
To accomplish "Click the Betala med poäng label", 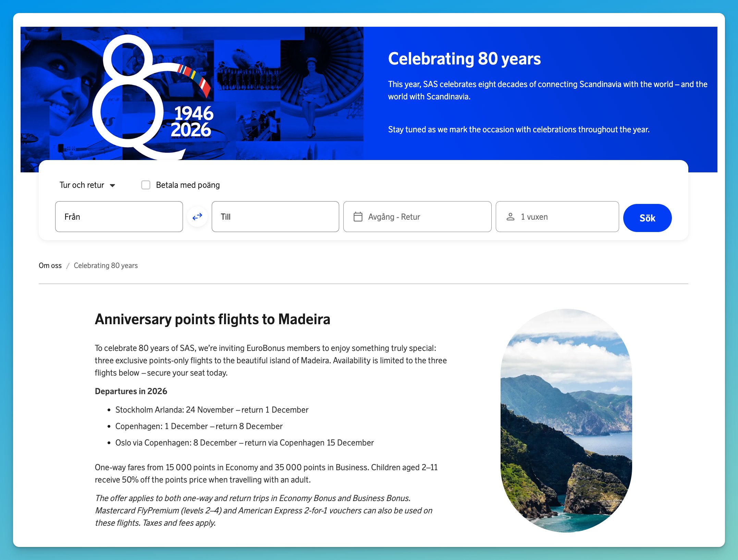I will [188, 185].
